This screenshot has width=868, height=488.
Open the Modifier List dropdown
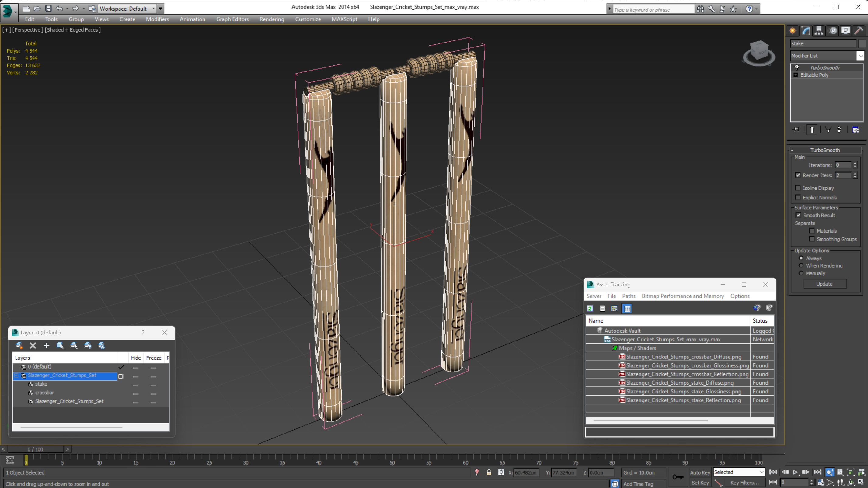pyautogui.click(x=827, y=56)
